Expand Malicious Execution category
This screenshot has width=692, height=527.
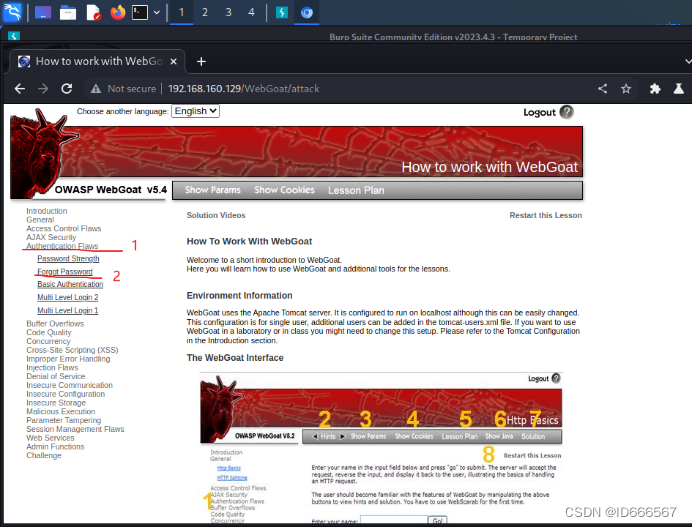60,411
